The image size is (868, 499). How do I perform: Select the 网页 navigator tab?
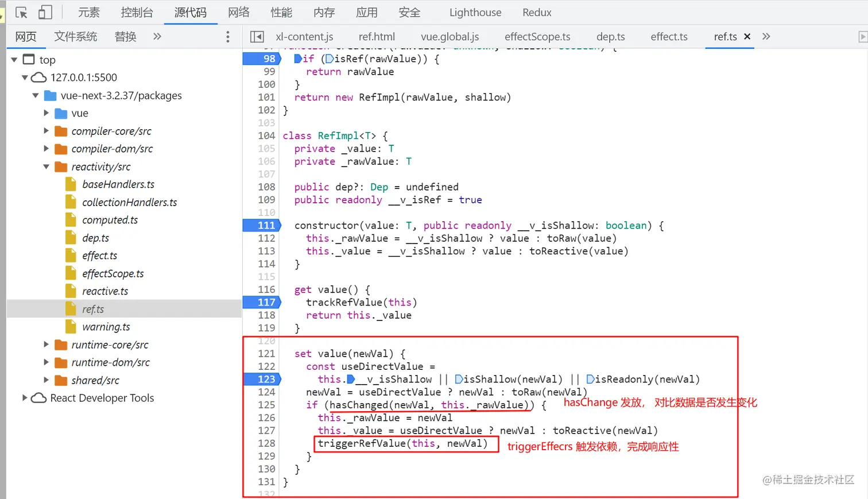[x=26, y=37]
